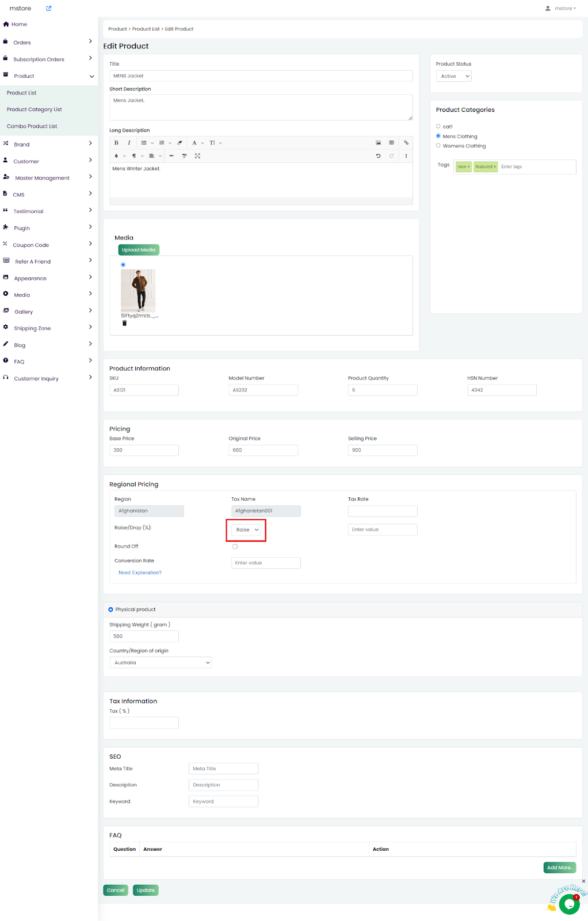The image size is (588, 921).
Task: Click the insert link icon
Action: [x=406, y=143]
